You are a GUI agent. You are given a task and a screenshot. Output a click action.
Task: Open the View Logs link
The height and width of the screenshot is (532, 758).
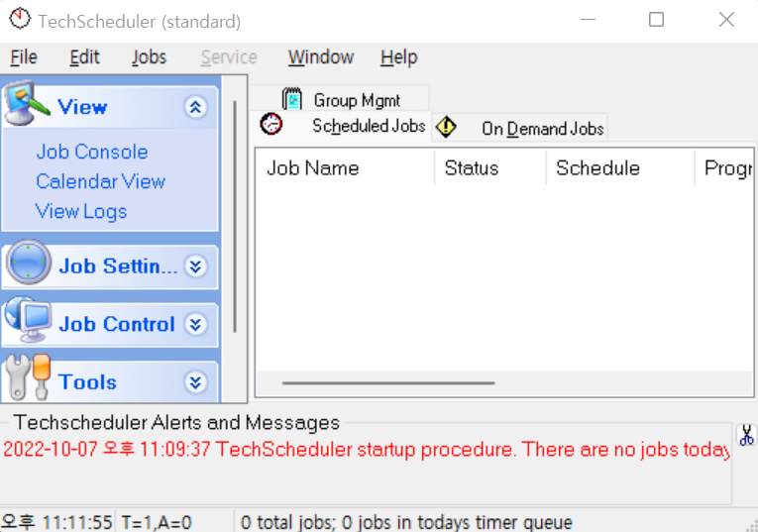[x=81, y=212]
